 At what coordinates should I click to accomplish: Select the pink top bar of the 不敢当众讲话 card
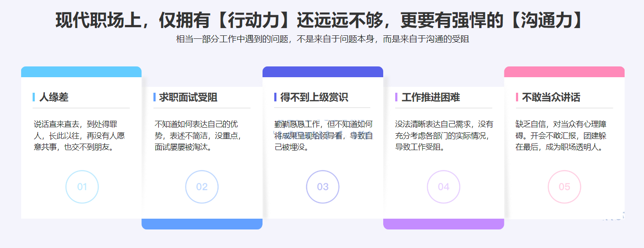click(x=564, y=72)
